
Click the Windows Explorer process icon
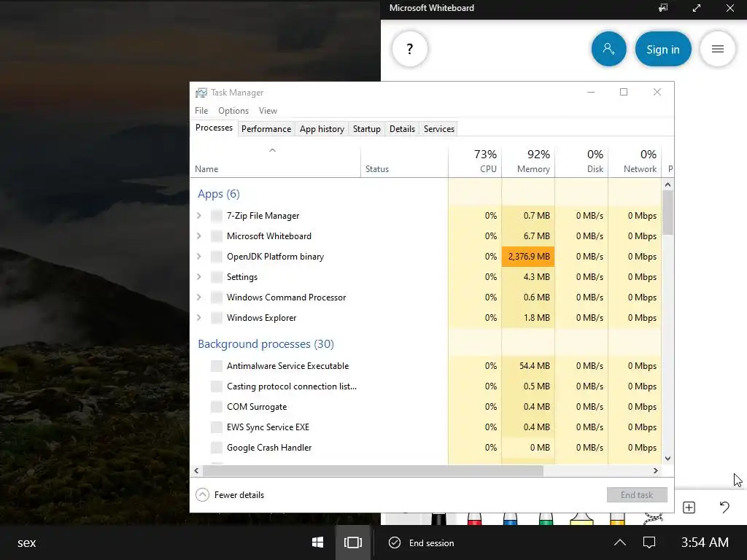216,318
